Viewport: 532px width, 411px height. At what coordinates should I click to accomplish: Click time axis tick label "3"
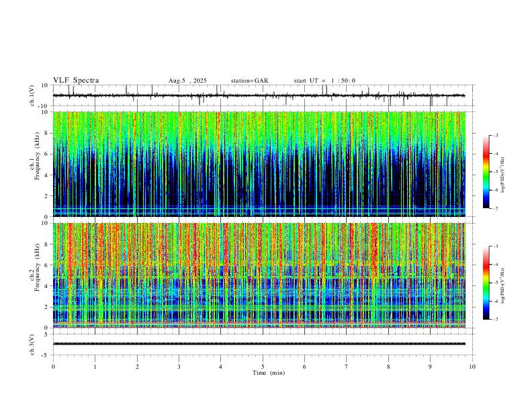tap(179, 367)
